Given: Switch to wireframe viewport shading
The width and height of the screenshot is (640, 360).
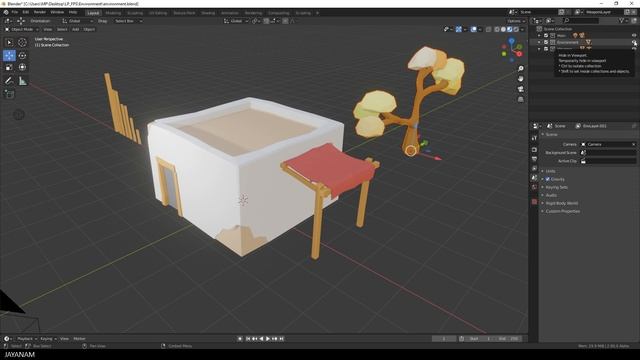Looking at the screenshot, I should [497, 29].
